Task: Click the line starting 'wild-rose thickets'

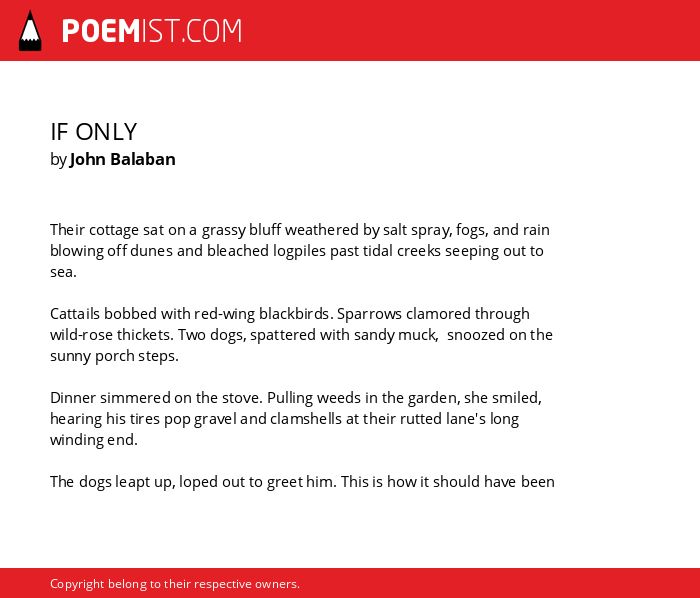Action: [x=301, y=335]
